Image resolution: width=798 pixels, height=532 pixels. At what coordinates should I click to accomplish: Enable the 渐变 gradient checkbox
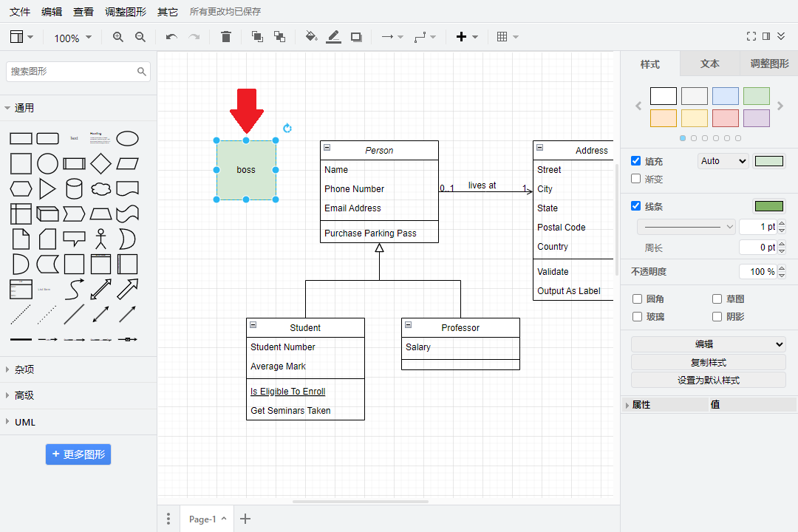[x=636, y=179]
